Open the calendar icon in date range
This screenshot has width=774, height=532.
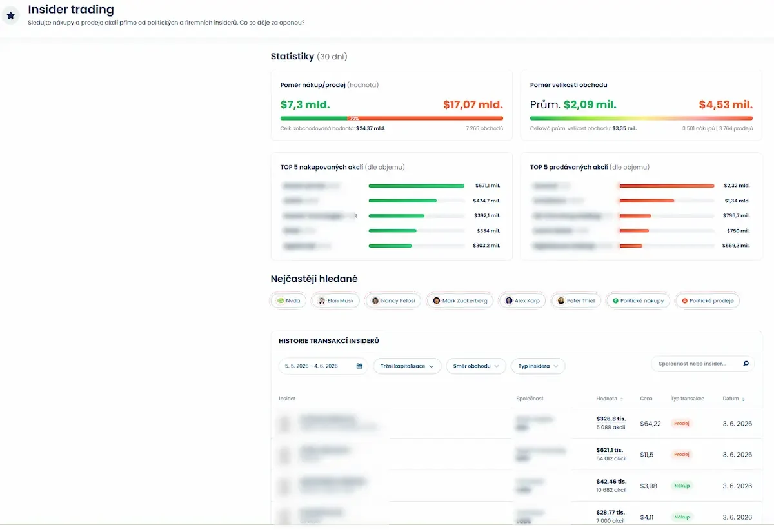pyautogui.click(x=359, y=366)
